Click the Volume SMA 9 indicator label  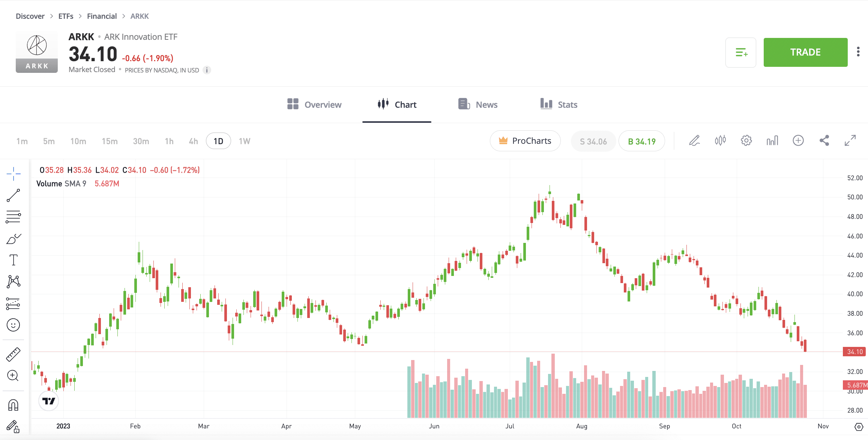61,184
